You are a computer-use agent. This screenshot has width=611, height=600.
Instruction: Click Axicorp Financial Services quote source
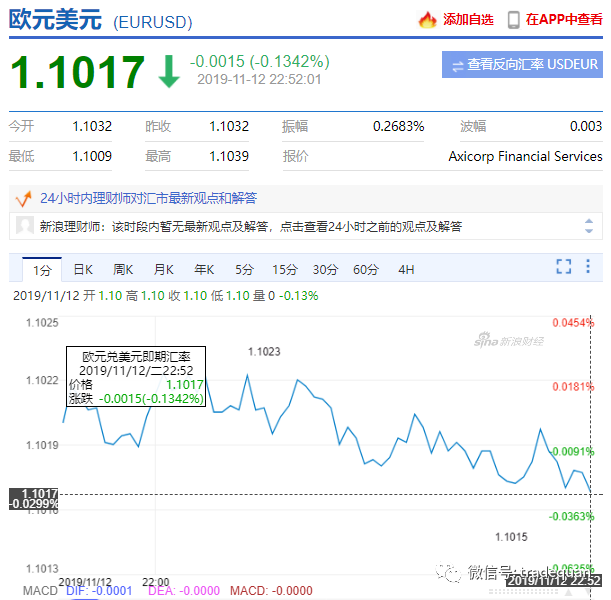tap(525, 156)
